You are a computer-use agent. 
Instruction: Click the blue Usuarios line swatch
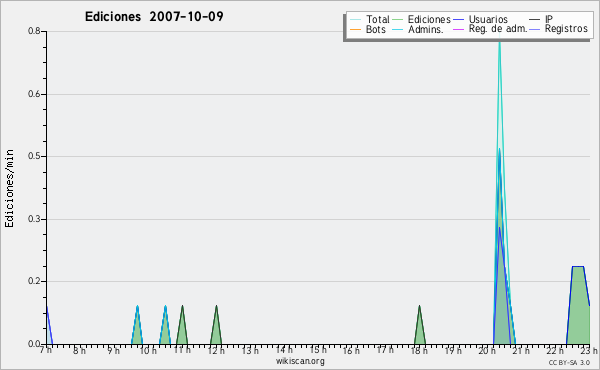[458, 20]
